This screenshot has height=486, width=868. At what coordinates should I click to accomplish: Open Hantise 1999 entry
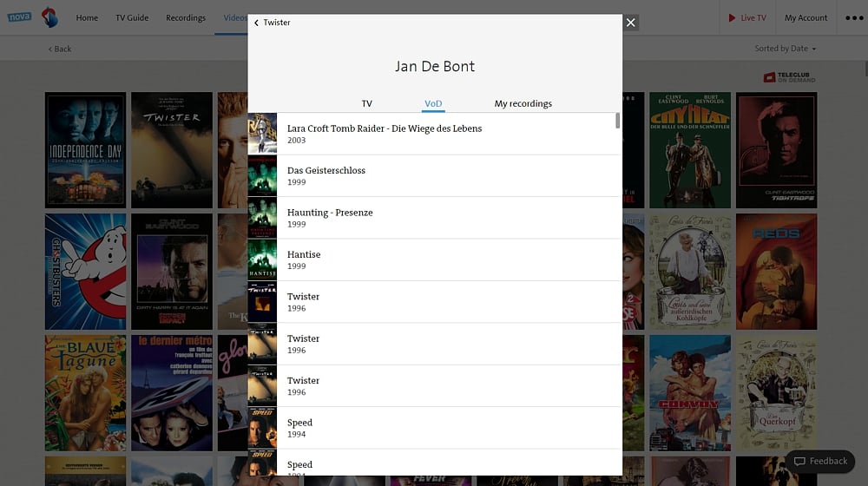click(435, 259)
